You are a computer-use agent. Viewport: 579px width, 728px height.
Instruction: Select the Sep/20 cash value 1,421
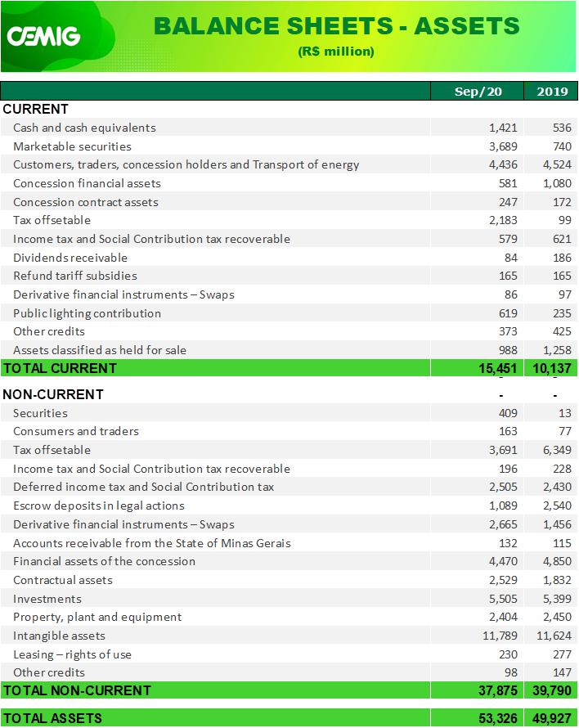[x=503, y=128]
